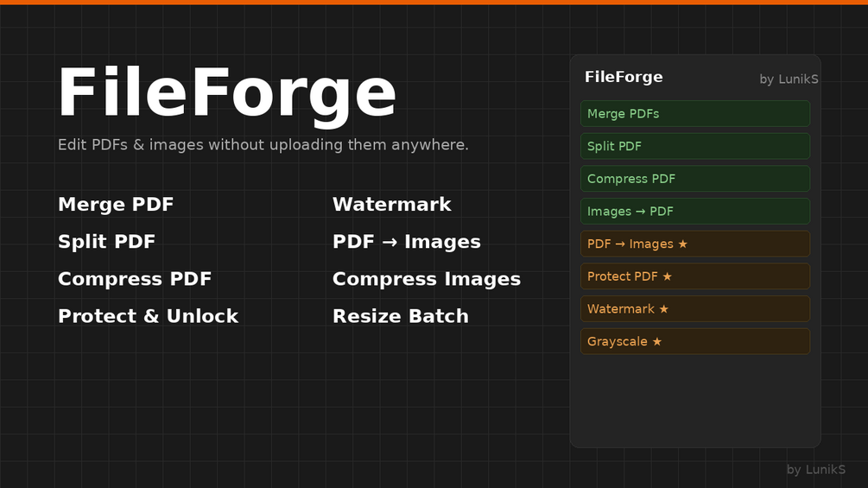This screenshot has height=488, width=868.
Task: Click the by LunikS credit at bottom corner
Action: [816, 470]
